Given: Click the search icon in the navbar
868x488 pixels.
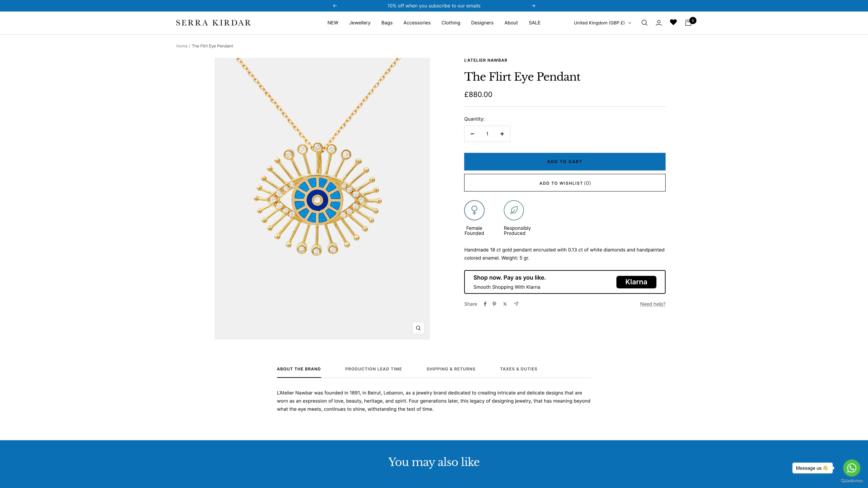Looking at the screenshot, I should point(644,23).
